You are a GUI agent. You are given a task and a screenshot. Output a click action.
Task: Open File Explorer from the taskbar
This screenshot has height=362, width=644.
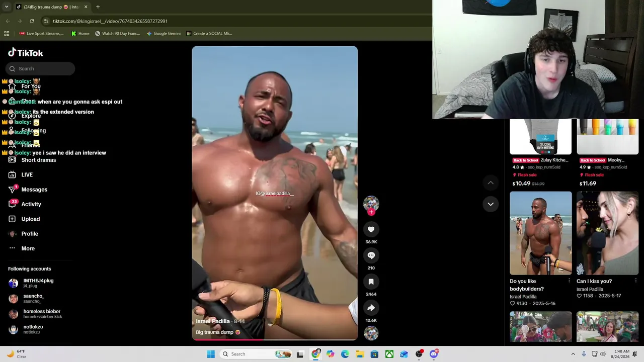click(x=360, y=354)
